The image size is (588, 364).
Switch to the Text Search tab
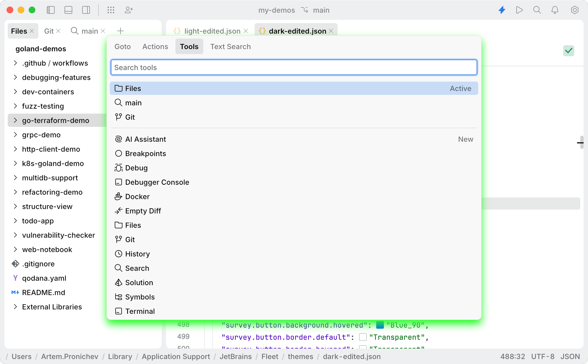click(230, 47)
